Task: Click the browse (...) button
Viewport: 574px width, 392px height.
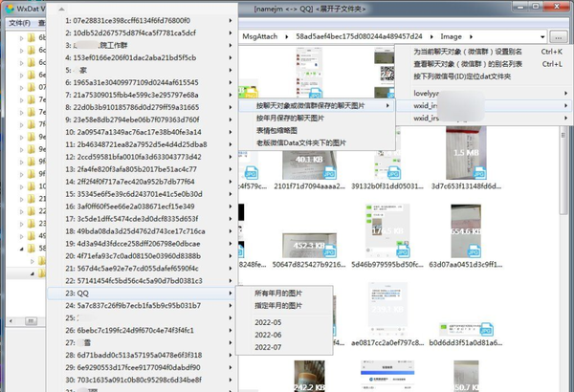Action: tap(559, 37)
